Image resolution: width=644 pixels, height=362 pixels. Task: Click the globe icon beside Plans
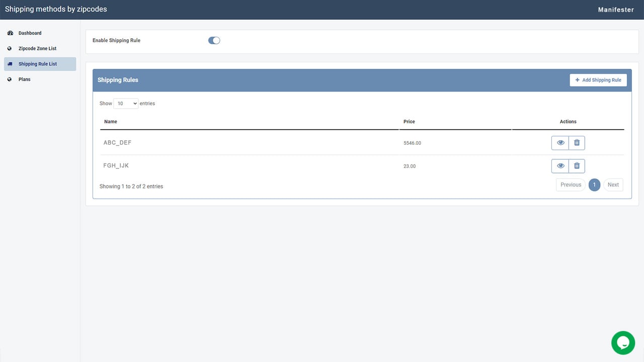click(10, 79)
